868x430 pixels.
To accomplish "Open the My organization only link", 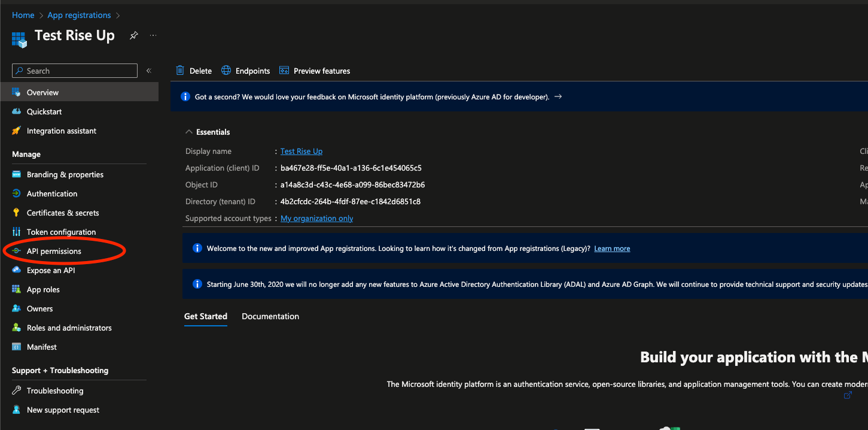I will coord(316,218).
